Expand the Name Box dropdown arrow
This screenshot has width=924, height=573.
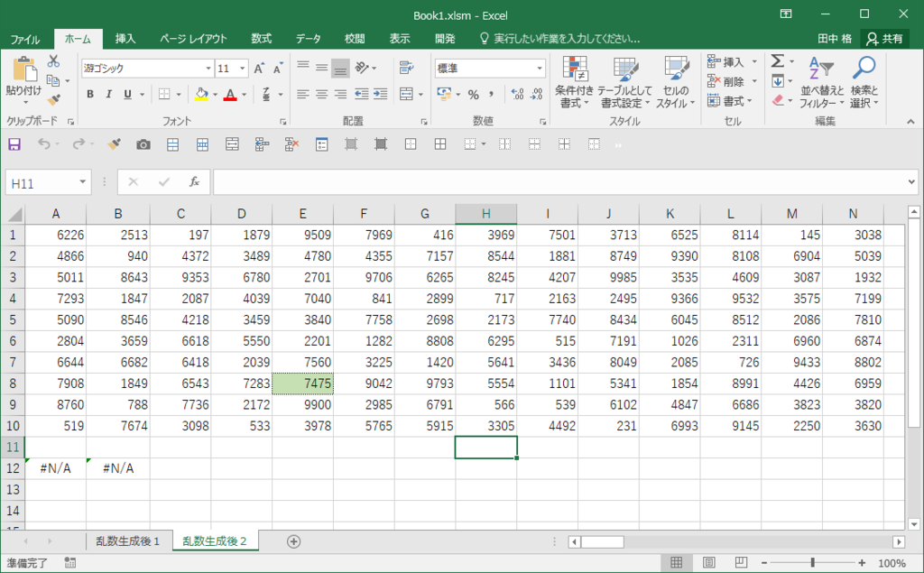click(x=82, y=182)
